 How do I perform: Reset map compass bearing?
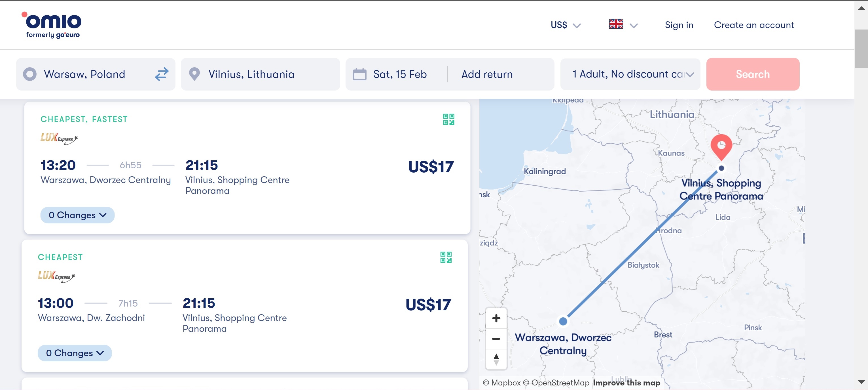(x=496, y=359)
